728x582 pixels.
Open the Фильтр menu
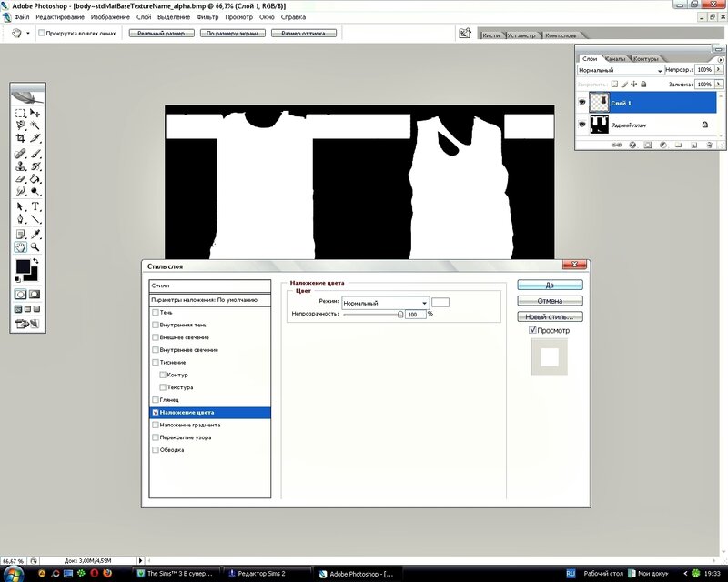[207, 17]
